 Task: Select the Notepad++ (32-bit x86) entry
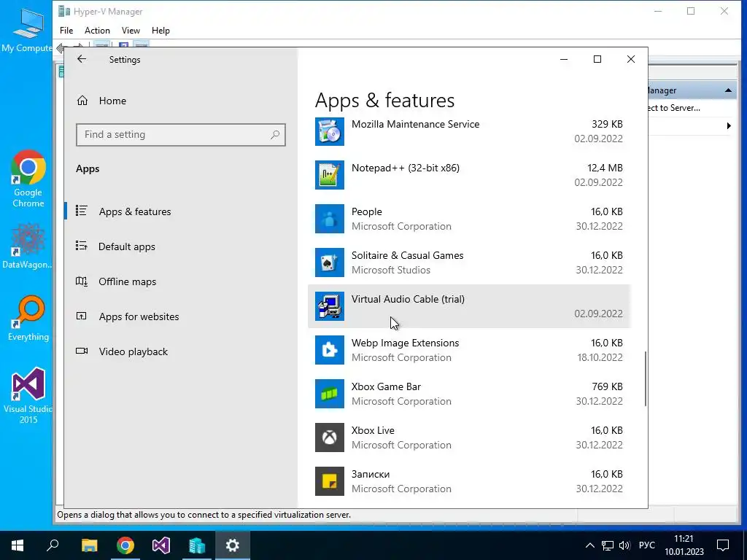pos(469,175)
